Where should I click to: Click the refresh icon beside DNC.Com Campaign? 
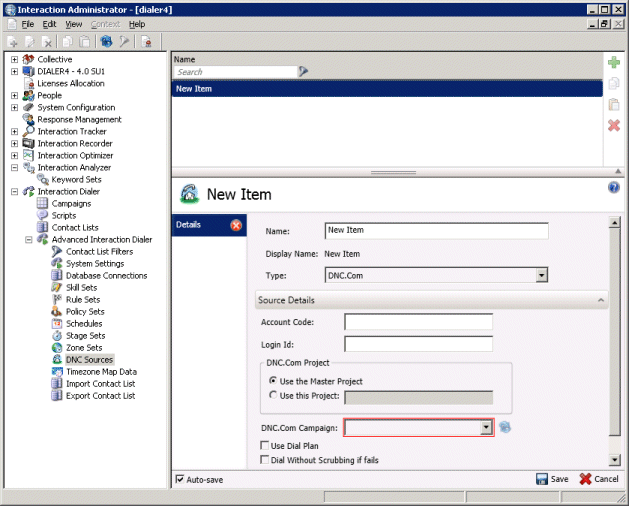506,427
